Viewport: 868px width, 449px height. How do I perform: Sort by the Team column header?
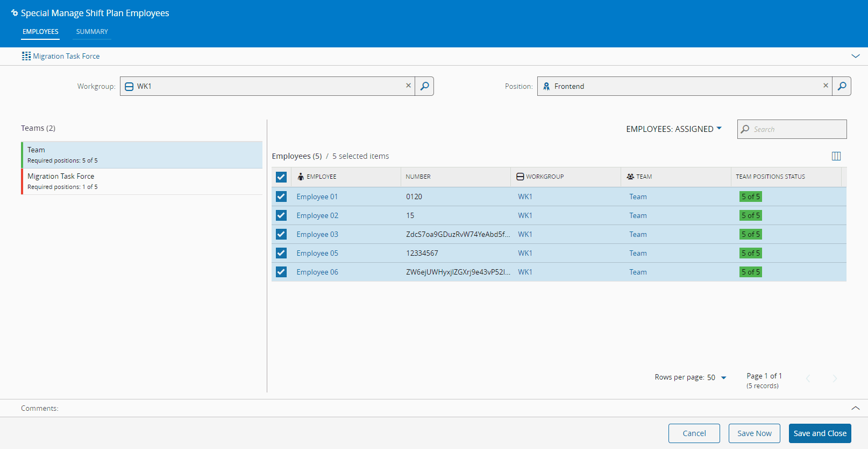pos(643,177)
